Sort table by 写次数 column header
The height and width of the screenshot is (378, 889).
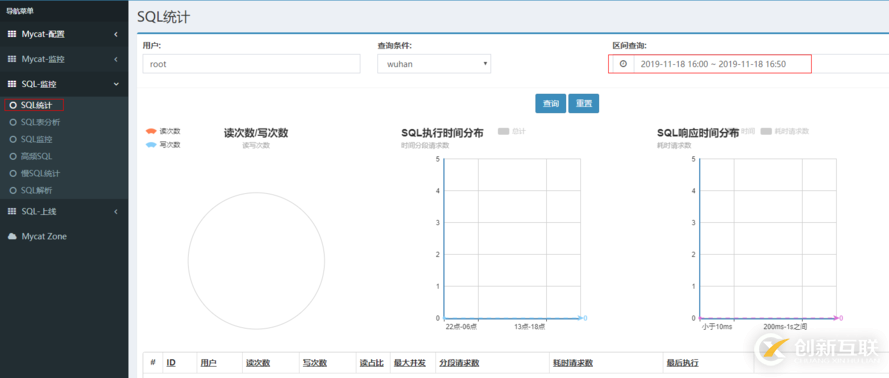click(x=315, y=363)
